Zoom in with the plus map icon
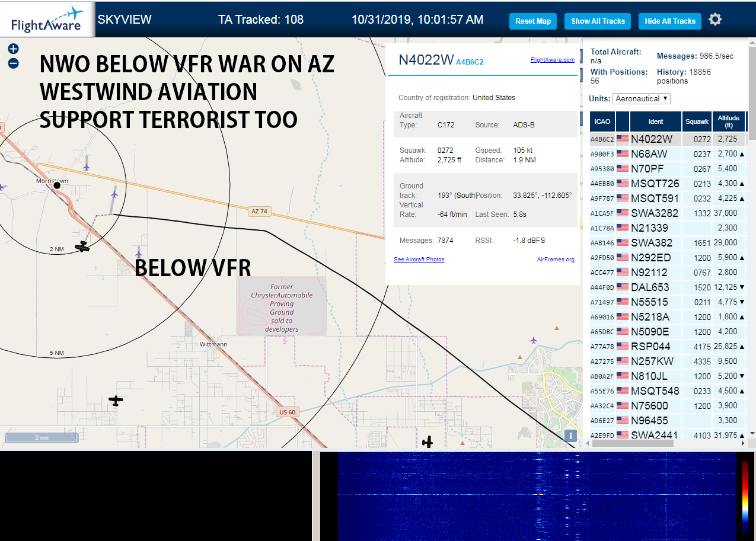Viewport: 756px width, 541px height. (13, 49)
